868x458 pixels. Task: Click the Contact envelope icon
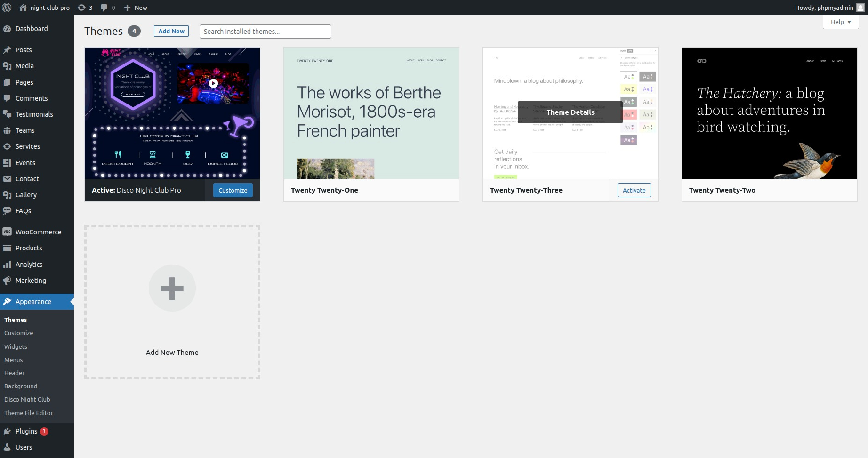coord(7,179)
